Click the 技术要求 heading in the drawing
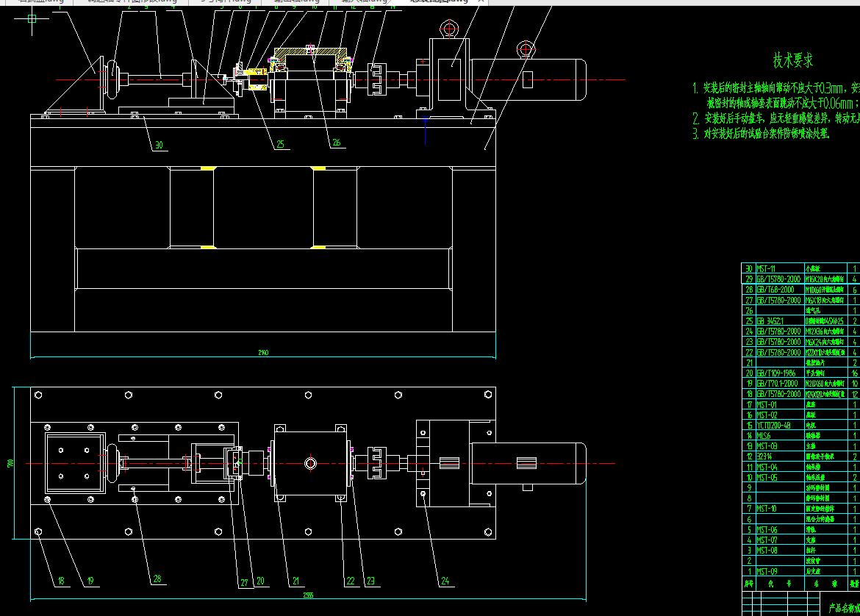Viewport: 860px width, 616px height. pos(792,60)
